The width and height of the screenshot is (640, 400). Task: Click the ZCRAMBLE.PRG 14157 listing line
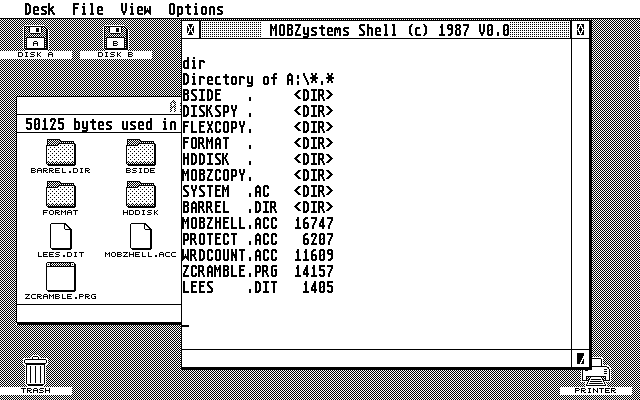click(x=258, y=271)
